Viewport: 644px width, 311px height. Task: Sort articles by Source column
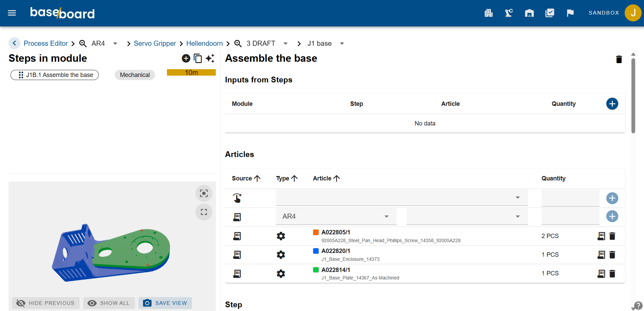(246, 178)
